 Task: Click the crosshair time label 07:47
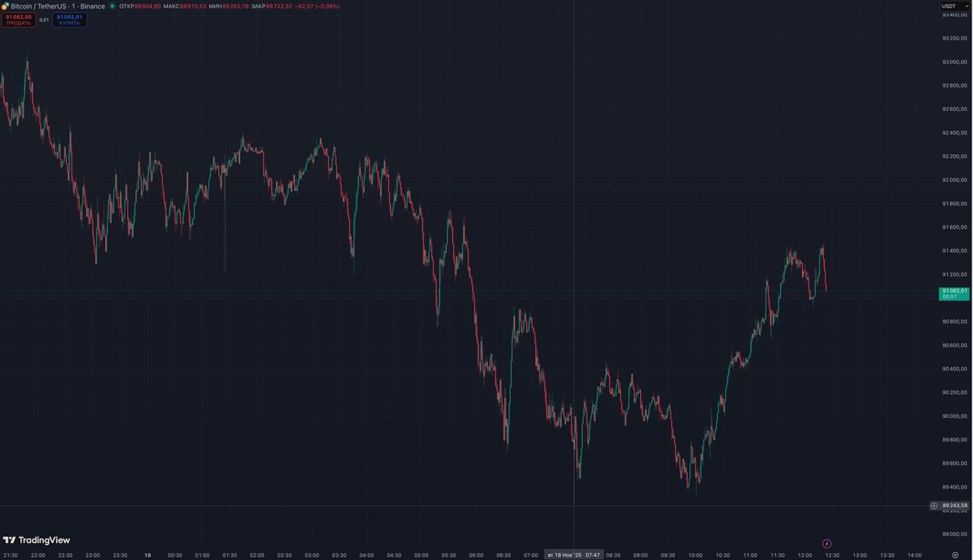[x=592, y=555]
